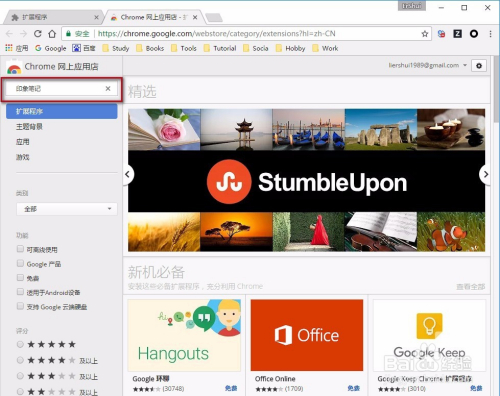
Task: Click the Z extension icon
Action: (457, 34)
